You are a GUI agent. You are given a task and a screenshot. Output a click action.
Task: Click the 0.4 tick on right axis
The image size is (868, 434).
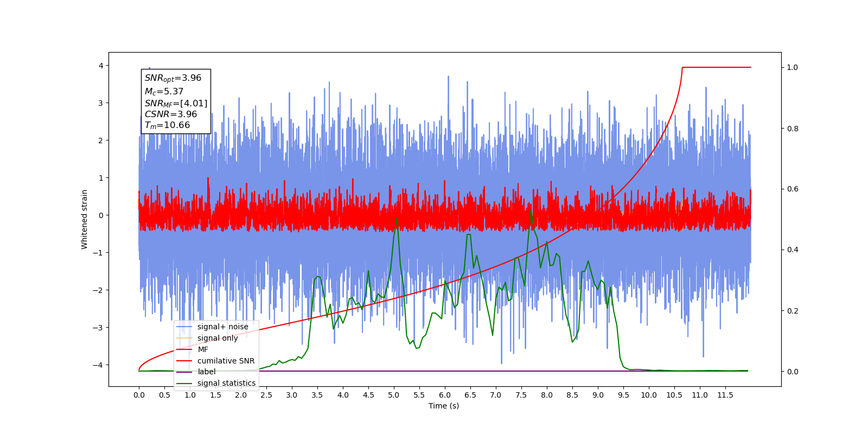(793, 250)
